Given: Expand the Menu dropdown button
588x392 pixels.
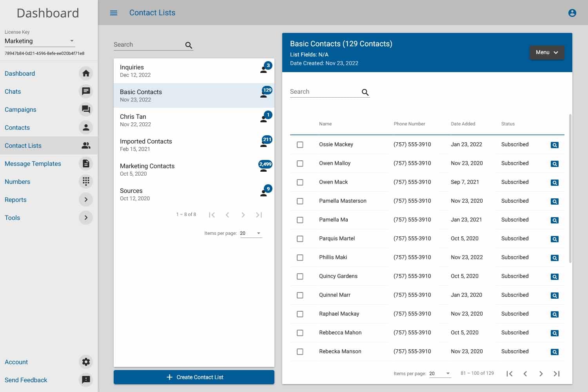Looking at the screenshot, I should click(546, 53).
